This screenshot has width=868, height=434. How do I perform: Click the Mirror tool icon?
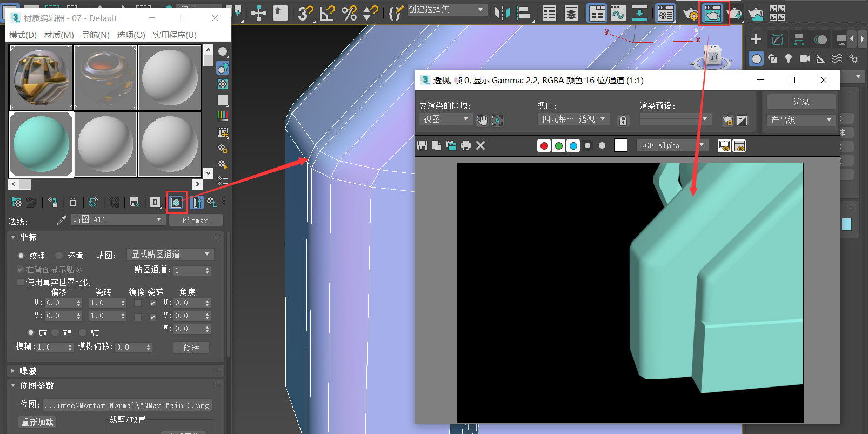tap(502, 14)
